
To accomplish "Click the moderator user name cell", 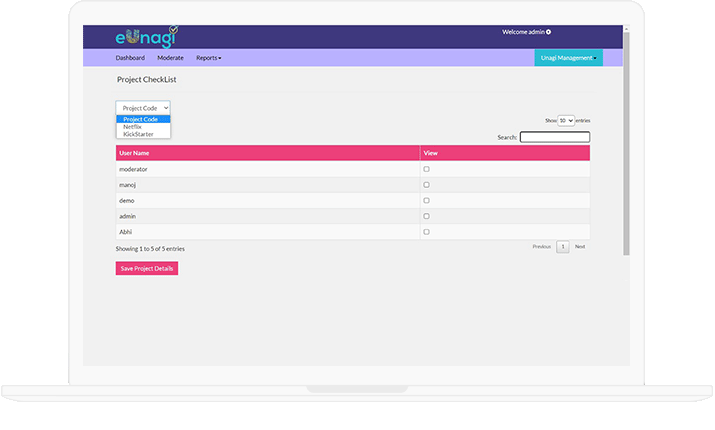I will coord(267,169).
